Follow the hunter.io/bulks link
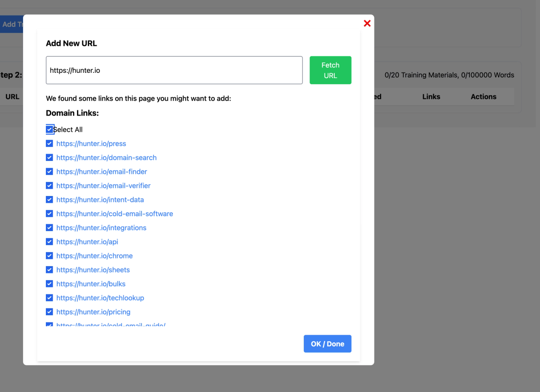The height and width of the screenshot is (392, 540). (91, 284)
